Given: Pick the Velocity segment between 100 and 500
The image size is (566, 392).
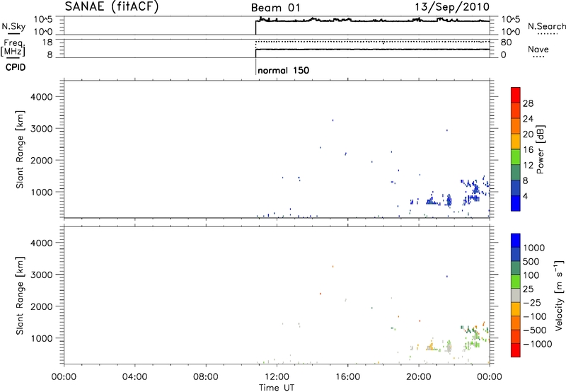Looking at the screenshot, I should pyautogui.click(x=516, y=268).
